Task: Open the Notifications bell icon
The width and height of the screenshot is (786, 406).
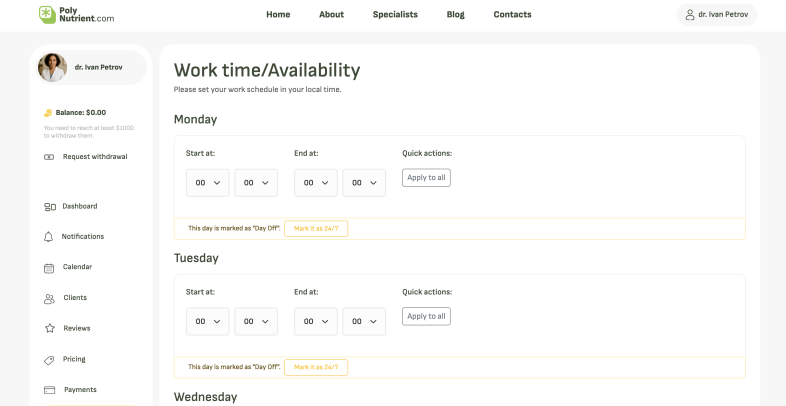Action: [49, 237]
